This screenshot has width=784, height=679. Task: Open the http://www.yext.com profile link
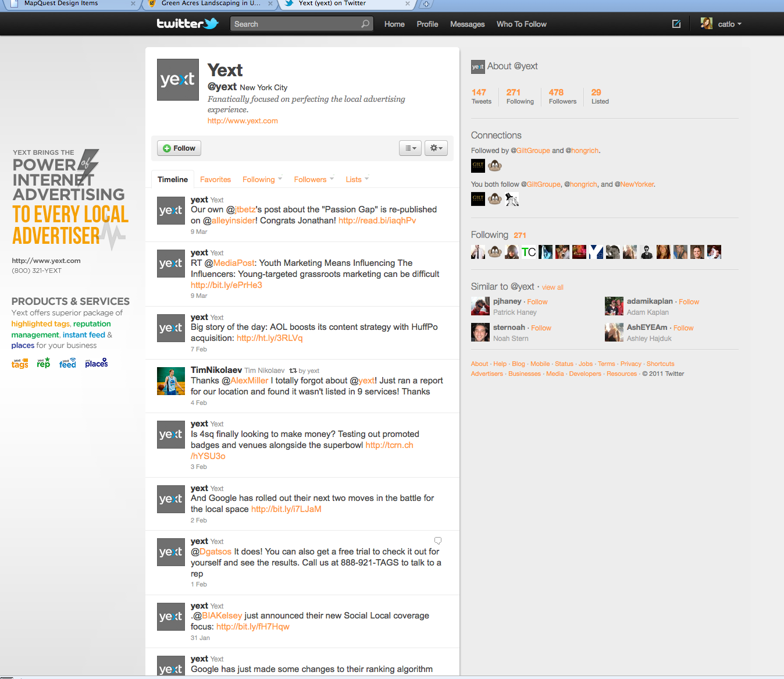pyautogui.click(x=243, y=121)
